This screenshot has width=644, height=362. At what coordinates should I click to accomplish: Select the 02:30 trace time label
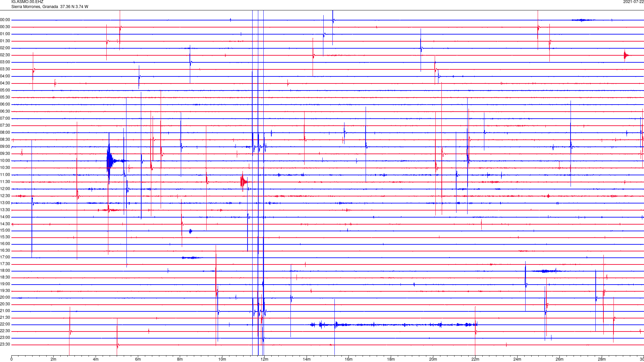[5, 55]
